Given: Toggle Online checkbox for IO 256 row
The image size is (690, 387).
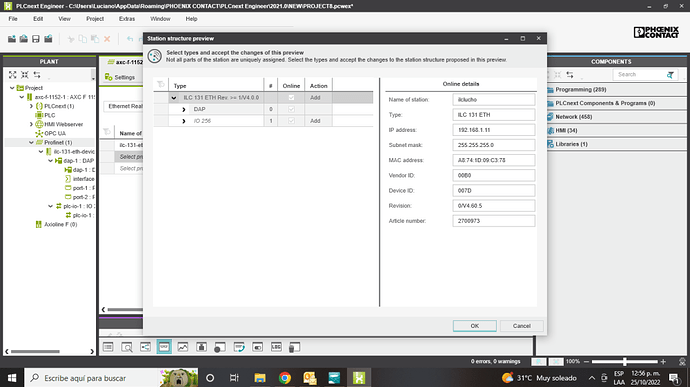Looking at the screenshot, I should point(291,120).
